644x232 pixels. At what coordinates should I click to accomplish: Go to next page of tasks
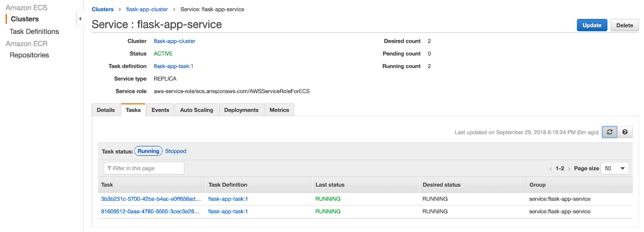pyautogui.click(x=569, y=168)
